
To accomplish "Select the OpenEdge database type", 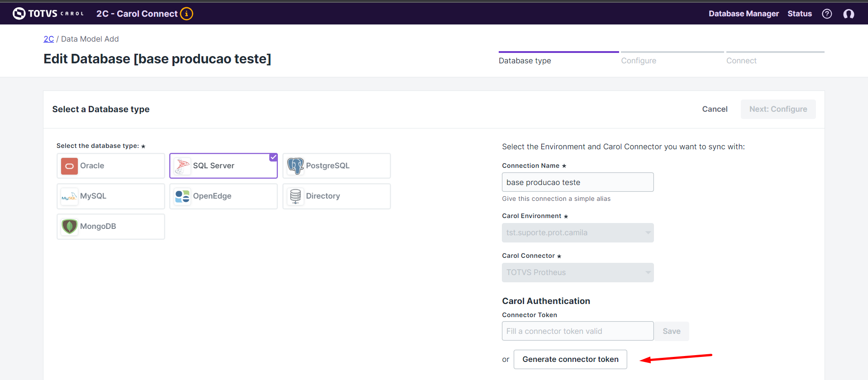I will [223, 196].
